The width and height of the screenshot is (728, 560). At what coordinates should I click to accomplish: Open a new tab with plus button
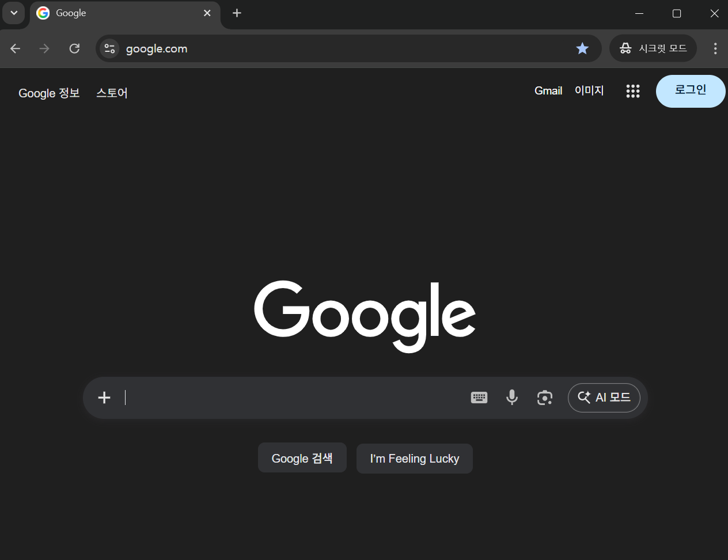coord(237,13)
